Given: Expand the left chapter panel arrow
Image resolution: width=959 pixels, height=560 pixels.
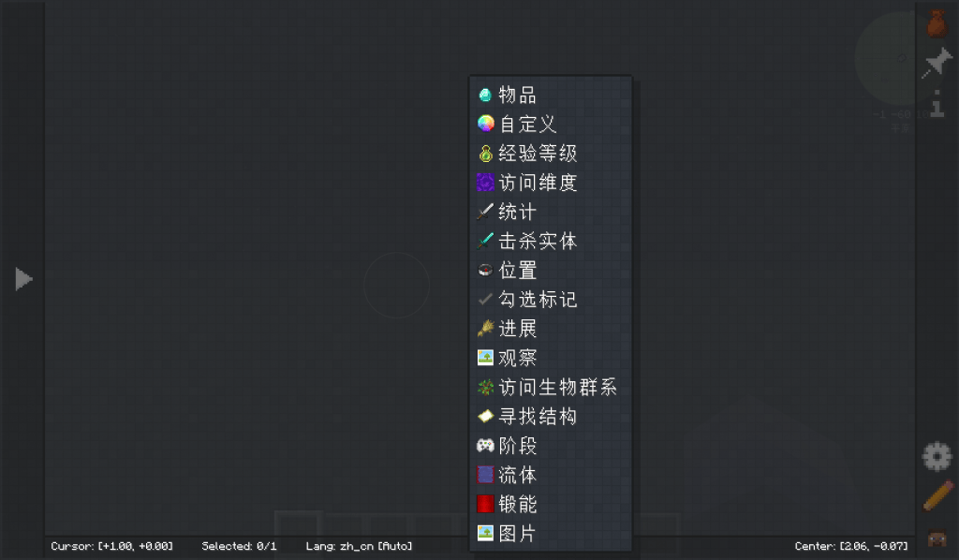Looking at the screenshot, I should tap(23, 279).
